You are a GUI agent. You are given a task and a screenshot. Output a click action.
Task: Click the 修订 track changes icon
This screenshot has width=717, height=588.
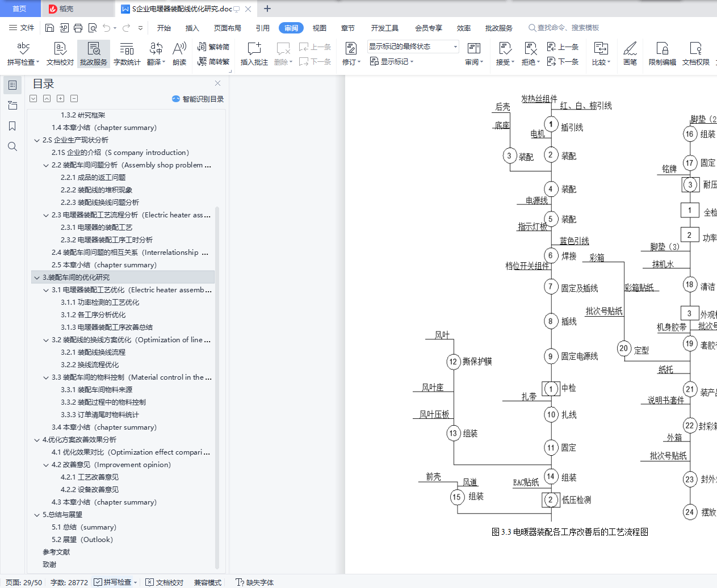pos(351,49)
